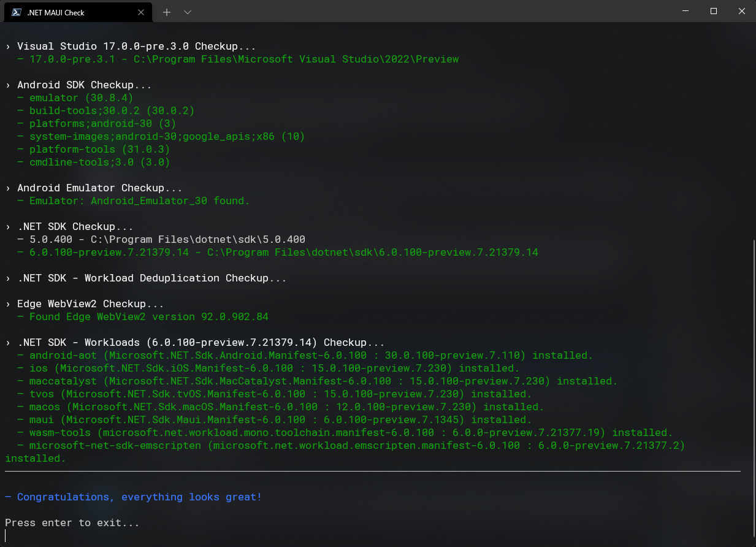The height and width of the screenshot is (547, 756).
Task: Click the '.NET SDK Checkup...' heading
Action: click(69, 227)
